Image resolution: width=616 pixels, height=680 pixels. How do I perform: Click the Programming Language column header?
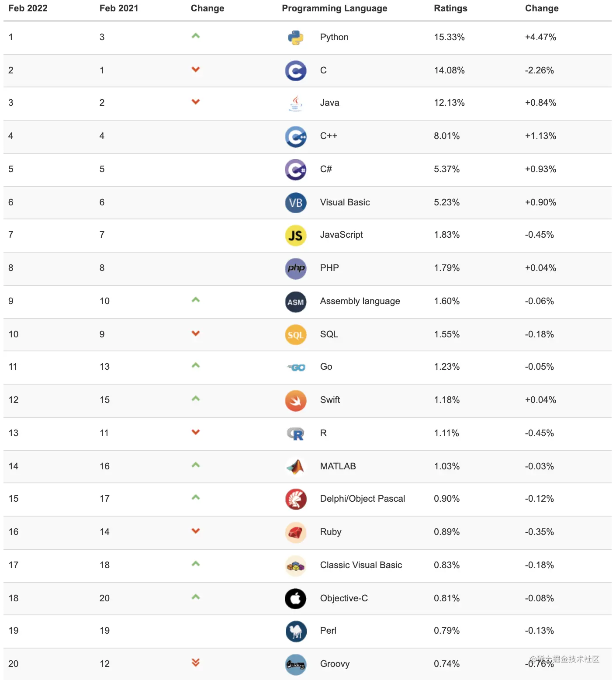coord(335,8)
